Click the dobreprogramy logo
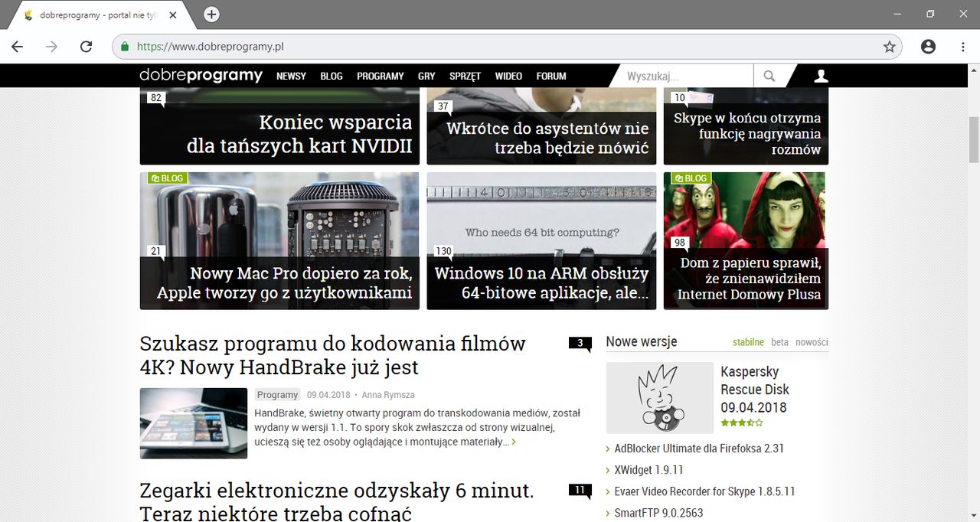The height and width of the screenshot is (522, 980). coord(201,76)
